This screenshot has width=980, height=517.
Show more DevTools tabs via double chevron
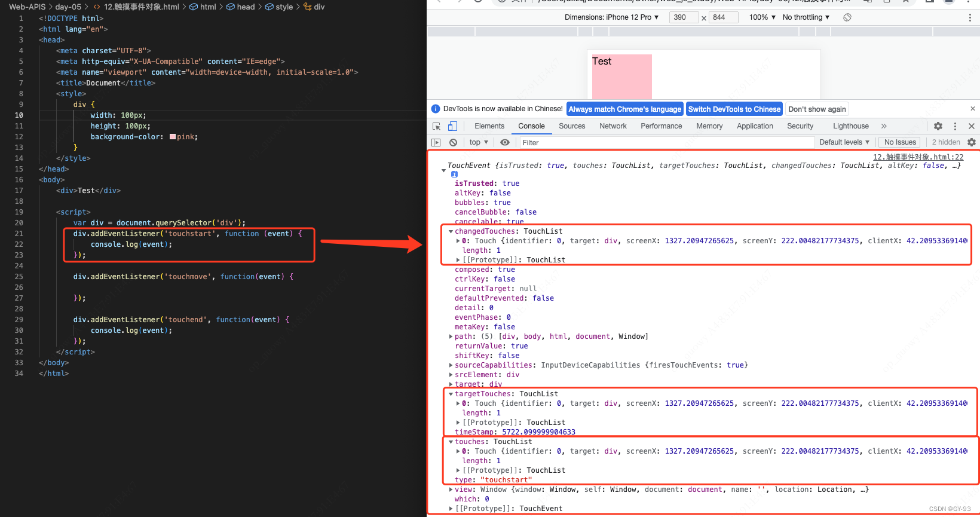tap(884, 126)
